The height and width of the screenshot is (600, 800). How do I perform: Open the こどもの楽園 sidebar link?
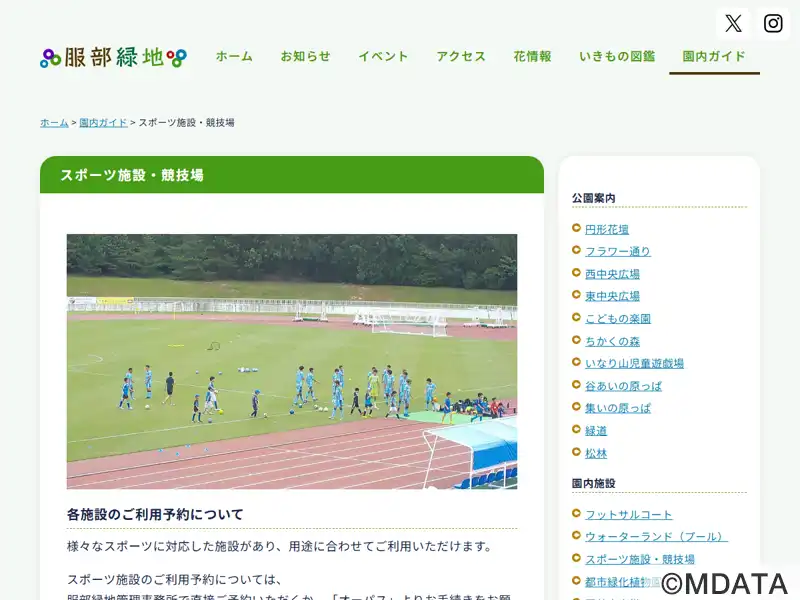617,319
